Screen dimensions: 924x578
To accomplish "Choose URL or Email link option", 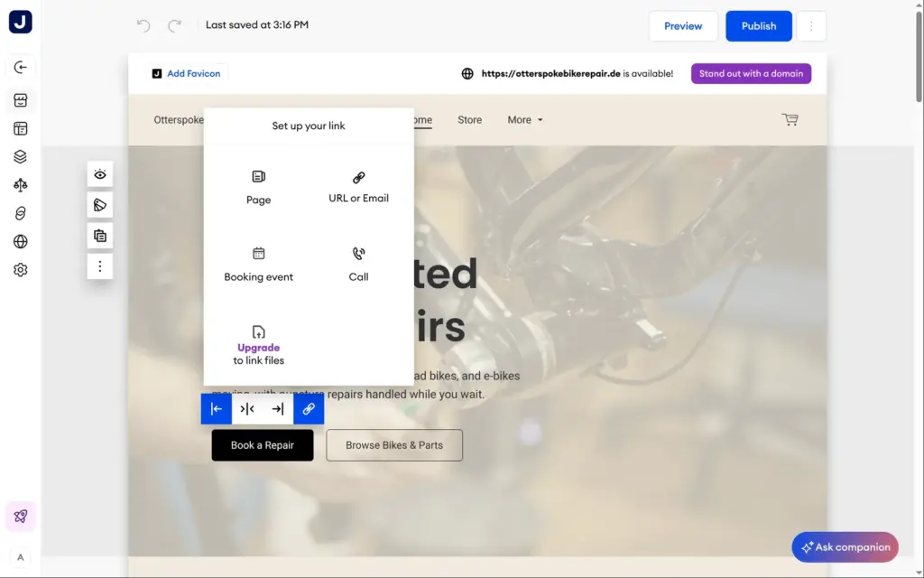I will coord(359,188).
